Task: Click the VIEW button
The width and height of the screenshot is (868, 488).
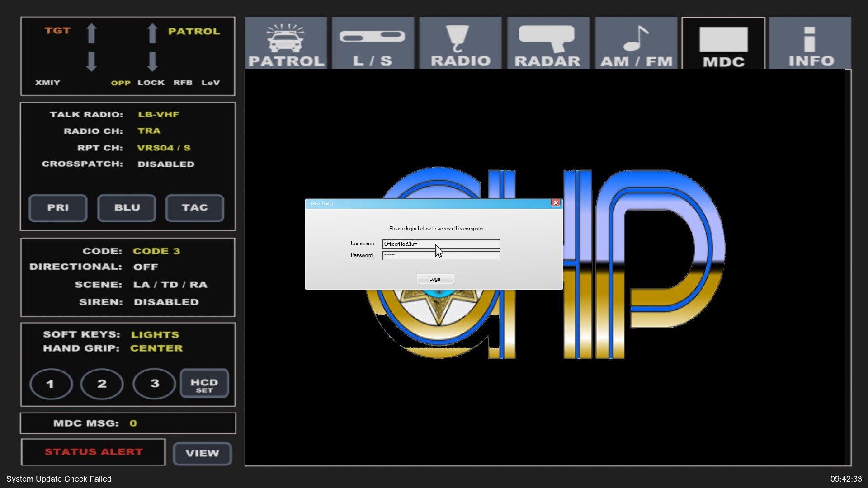Action: (x=202, y=454)
